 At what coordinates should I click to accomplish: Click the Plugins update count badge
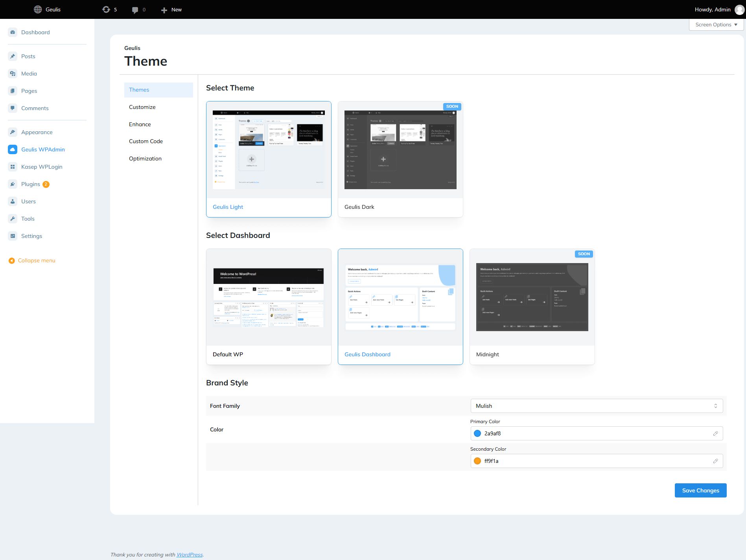click(46, 184)
